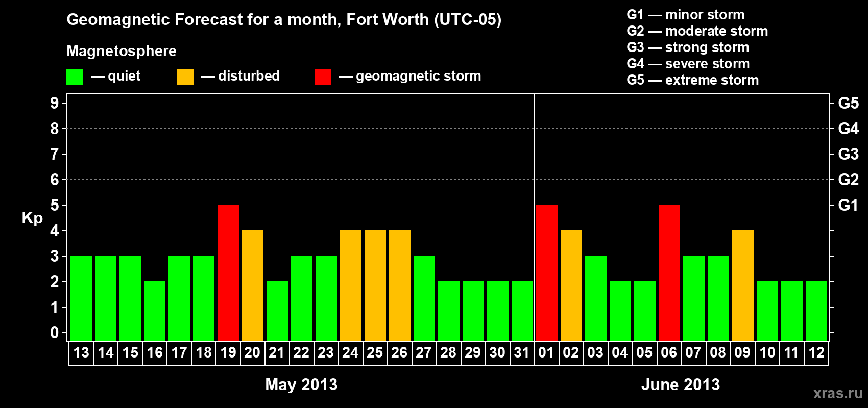Click the 'May 2013' month label
This screenshot has width=868, height=408.
(301, 385)
